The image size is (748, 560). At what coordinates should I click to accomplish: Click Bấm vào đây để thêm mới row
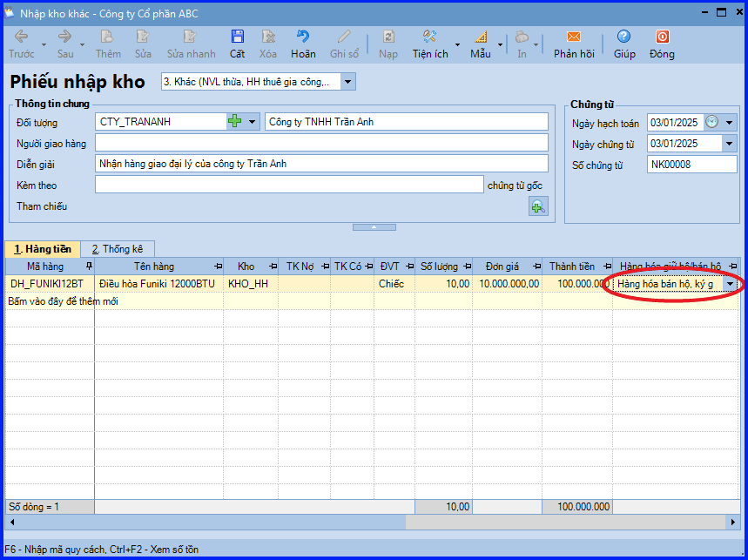63,301
